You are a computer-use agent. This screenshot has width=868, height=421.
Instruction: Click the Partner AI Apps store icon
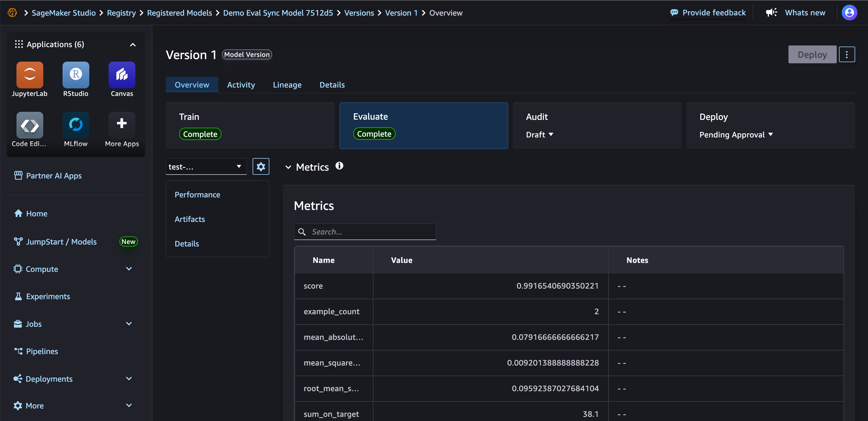point(18,176)
